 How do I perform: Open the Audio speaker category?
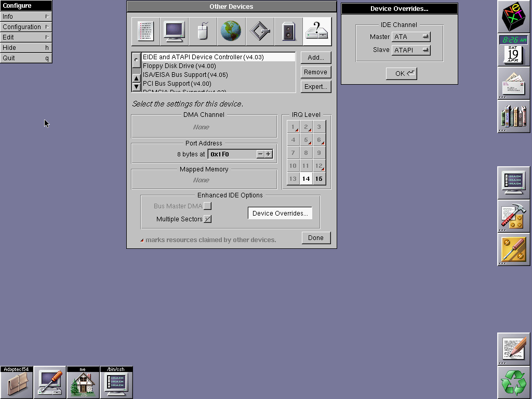288,32
